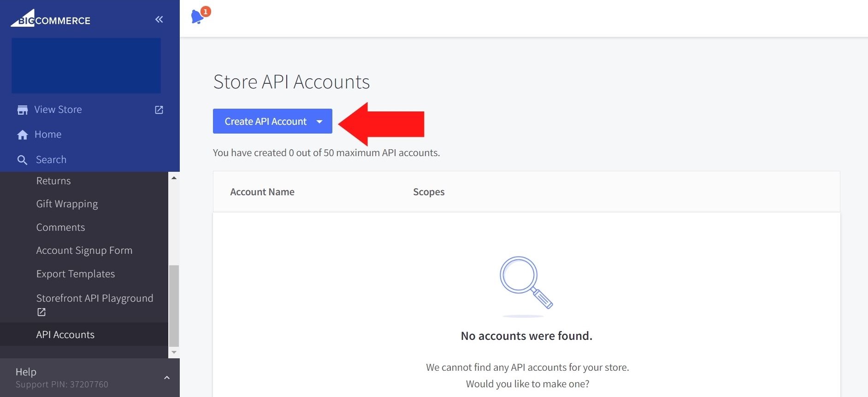Click the Search magnifier icon in sidebar

tap(22, 160)
